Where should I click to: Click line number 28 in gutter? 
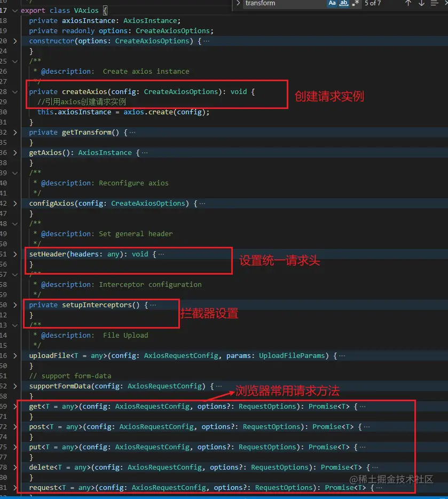[x=3, y=92]
